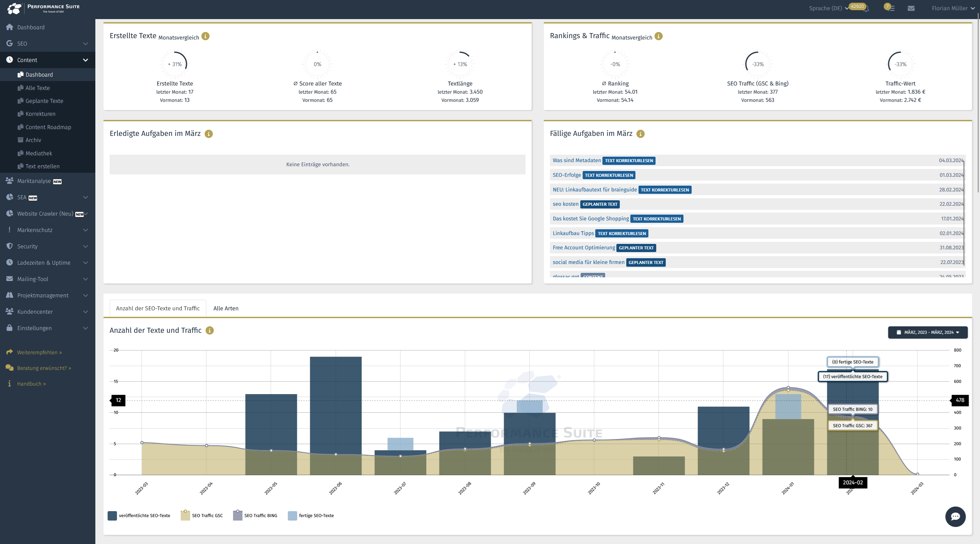Image resolution: width=980 pixels, height=544 pixels.
Task: Toggle SEO Traffic BING legend swatch
Action: pyautogui.click(x=238, y=516)
